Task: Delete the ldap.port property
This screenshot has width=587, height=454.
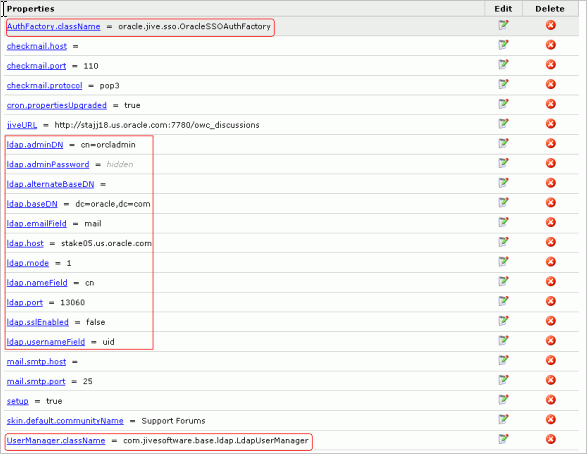Action: (x=550, y=301)
